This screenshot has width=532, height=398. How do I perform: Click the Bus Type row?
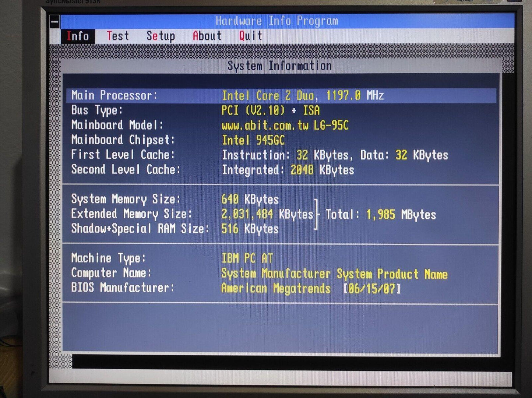(x=281, y=110)
